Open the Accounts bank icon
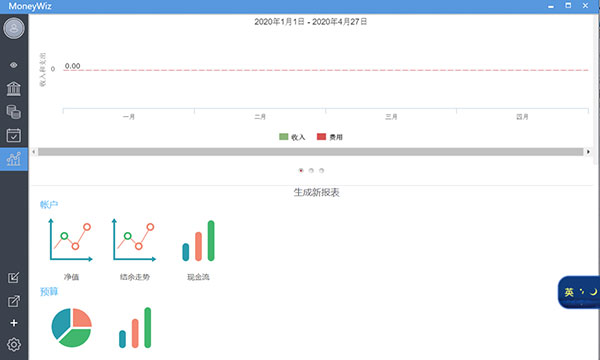 point(14,88)
